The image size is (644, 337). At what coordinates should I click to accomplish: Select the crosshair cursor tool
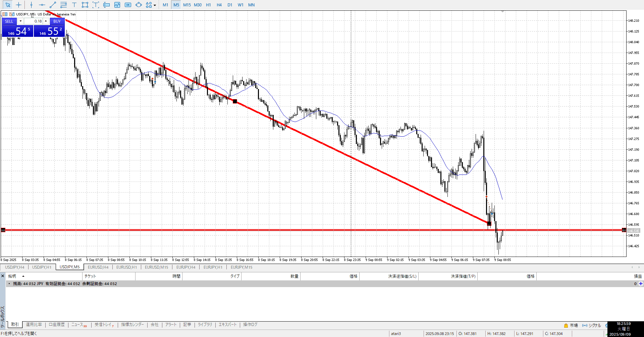(18, 5)
